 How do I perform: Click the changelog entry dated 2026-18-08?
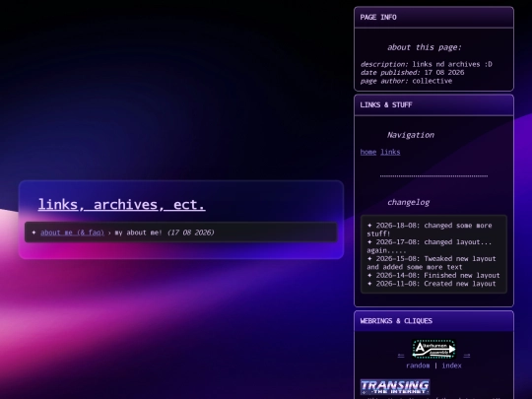coord(430,230)
